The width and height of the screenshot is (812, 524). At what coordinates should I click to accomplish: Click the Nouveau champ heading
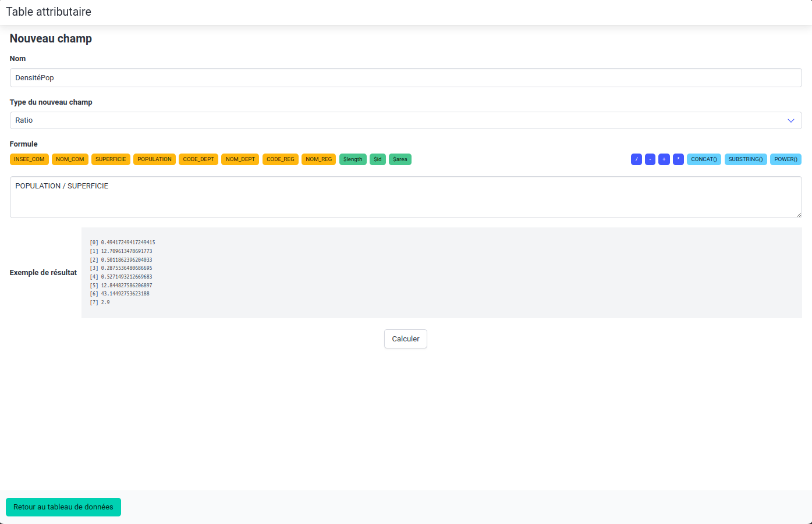coord(51,38)
